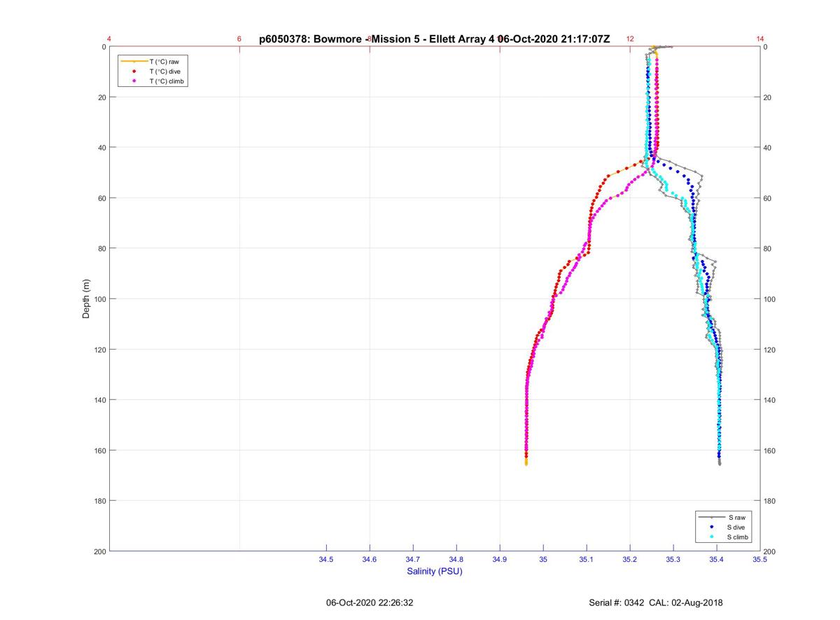The height and width of the screenshot is (620, 840).
Task: Click right-axis depth tick label 20
Action: (769, 97)
